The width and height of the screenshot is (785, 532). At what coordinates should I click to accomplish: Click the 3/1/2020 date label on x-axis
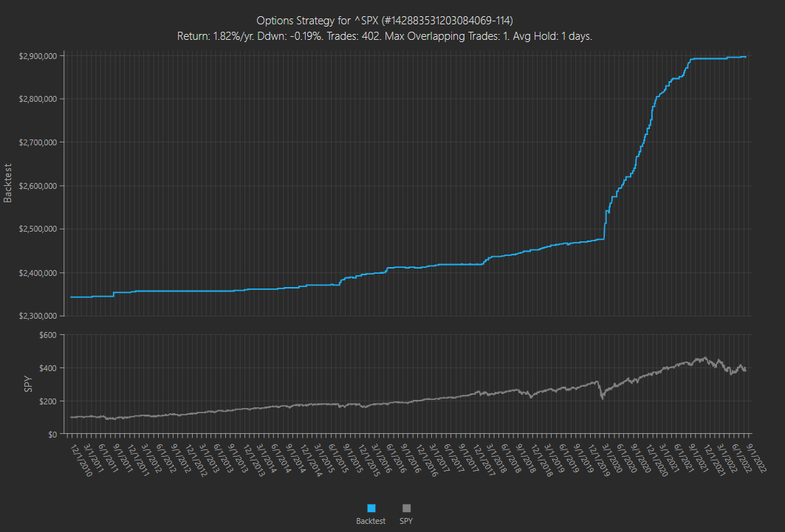(x=613, y=458)
